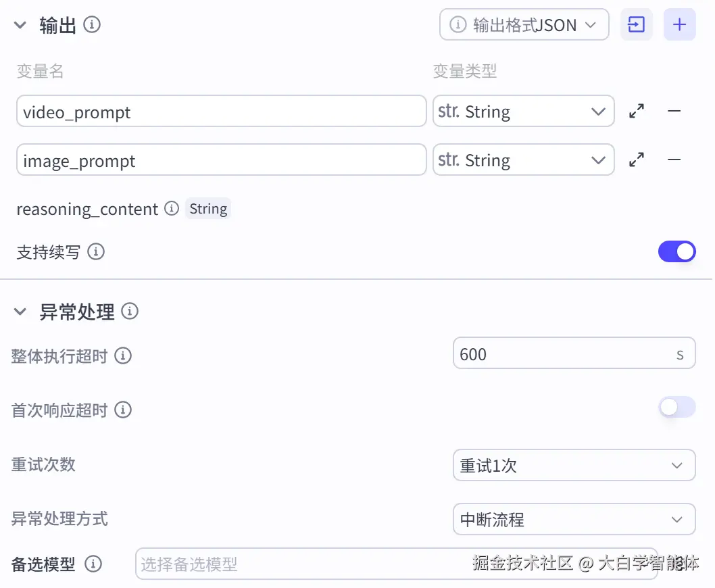Click info icon next to reasoning_content
This screenshot has width=715, height=588.
(x=172, y=208)
